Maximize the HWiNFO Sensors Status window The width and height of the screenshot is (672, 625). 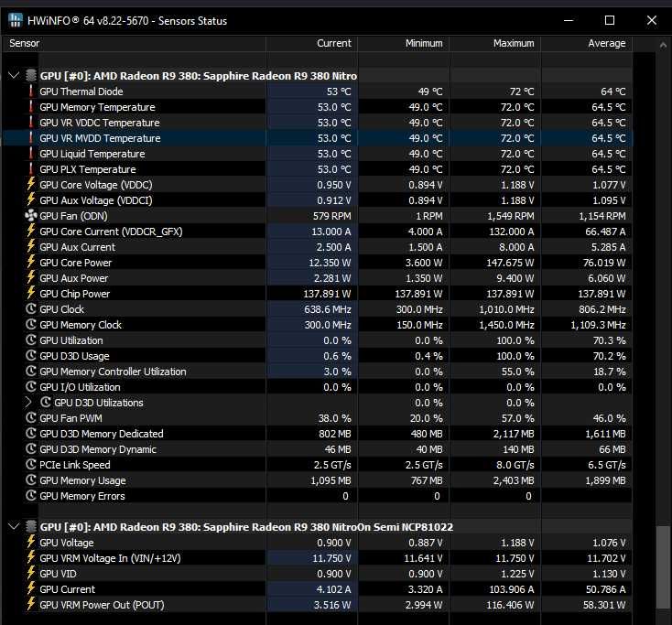point(610,20)
